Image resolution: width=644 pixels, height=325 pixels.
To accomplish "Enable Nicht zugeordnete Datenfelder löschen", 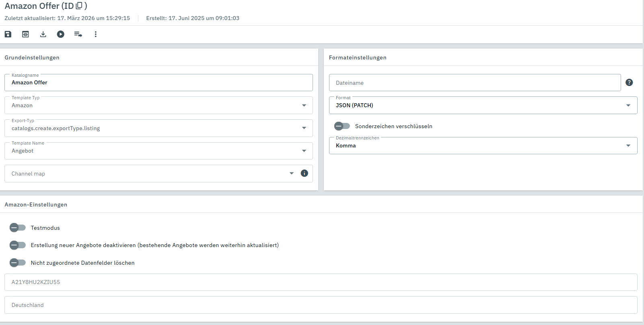I will 18,263.
